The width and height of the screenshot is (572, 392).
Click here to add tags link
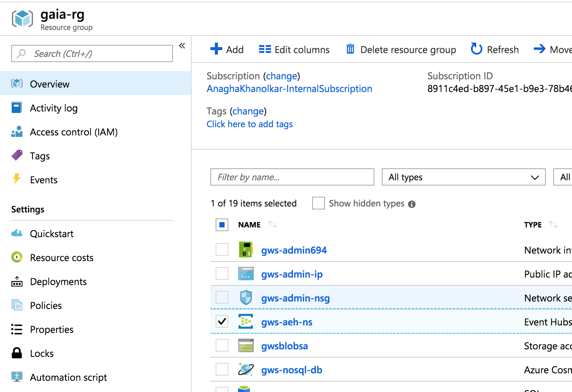(x=250, y=124)
